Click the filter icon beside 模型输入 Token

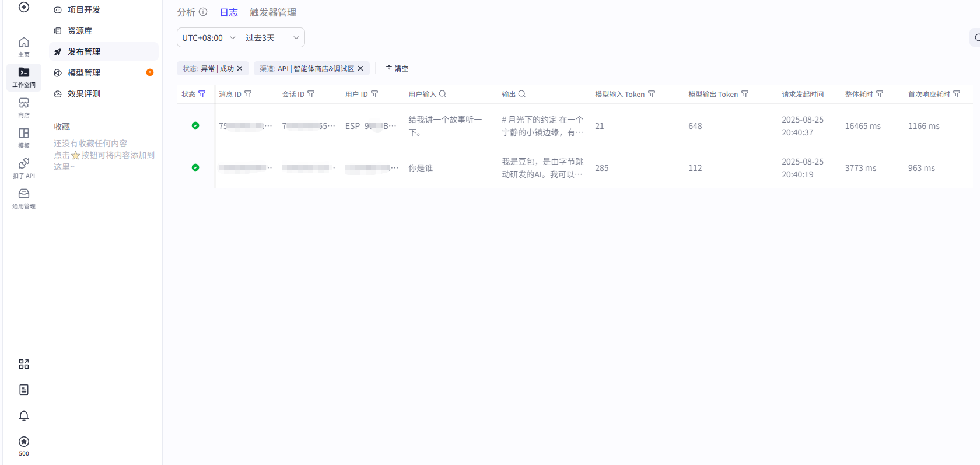click(652, 94)
